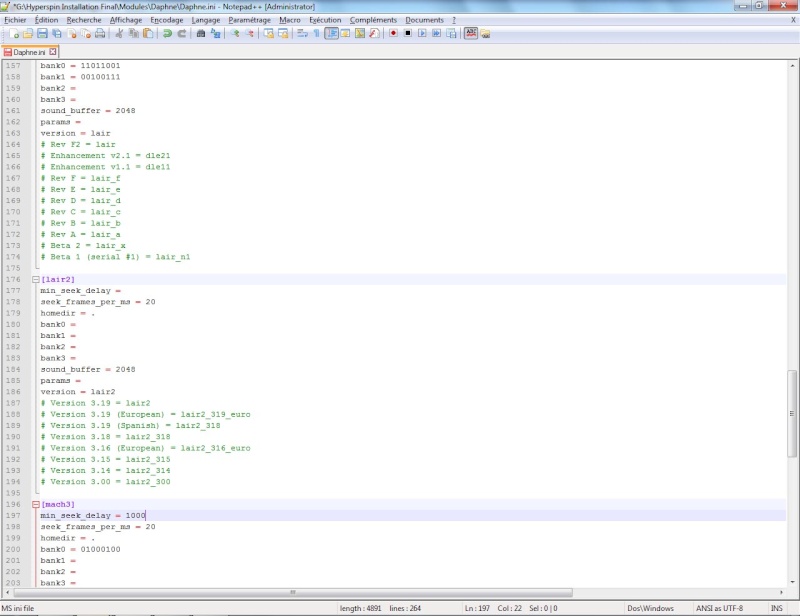Click the Zoom In magnifier icon

[235, 34]
